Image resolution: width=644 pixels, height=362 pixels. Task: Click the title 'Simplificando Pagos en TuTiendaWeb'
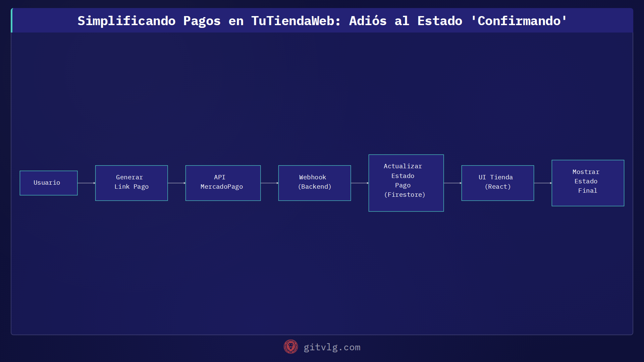coord(322,21)
